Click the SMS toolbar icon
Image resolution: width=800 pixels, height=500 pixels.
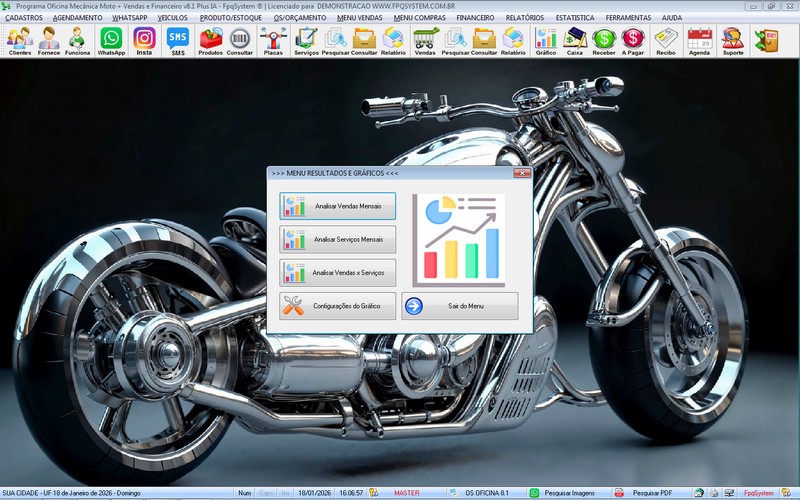(178, 40)
